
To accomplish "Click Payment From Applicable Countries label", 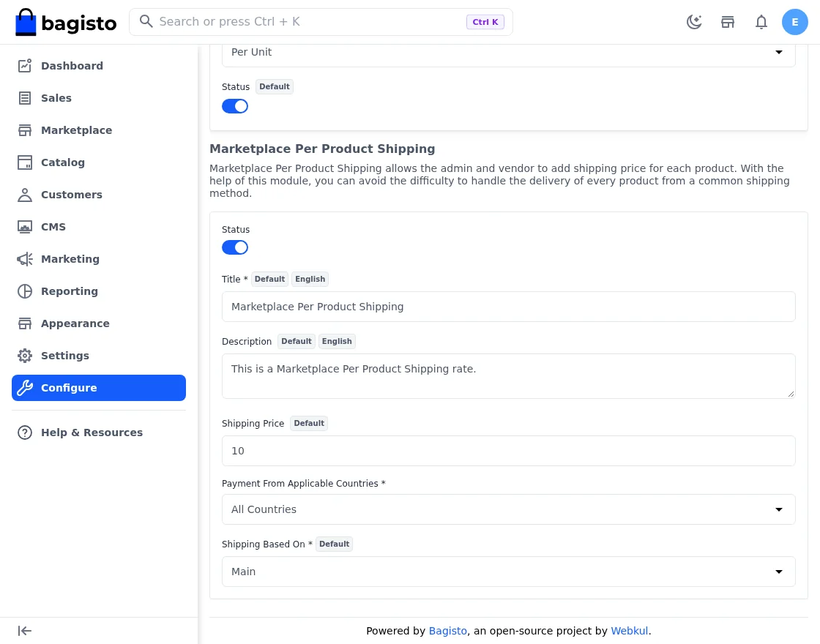I will [303, 484].
